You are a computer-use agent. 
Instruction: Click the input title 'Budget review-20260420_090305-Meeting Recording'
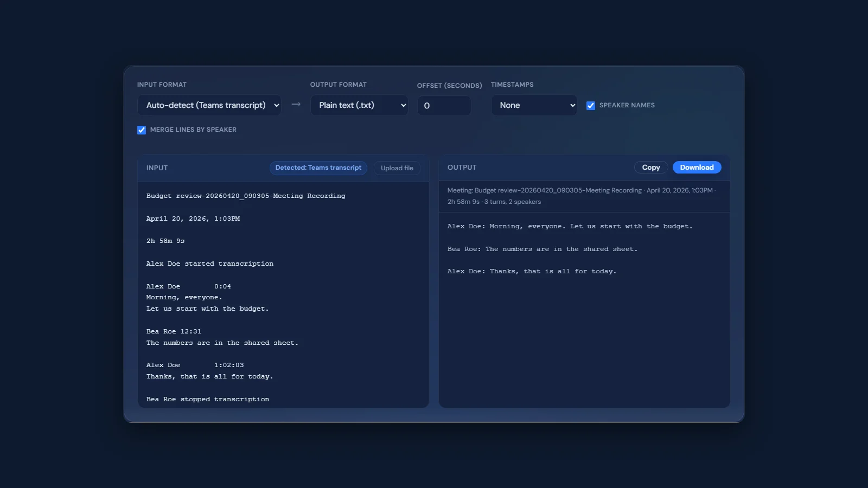click(246, 196)
